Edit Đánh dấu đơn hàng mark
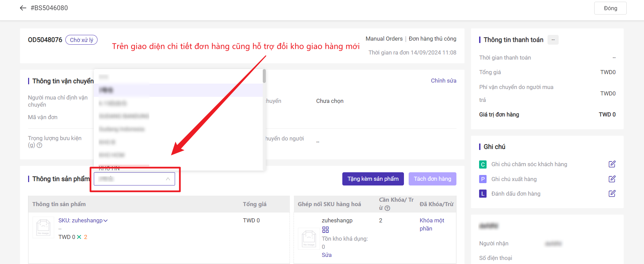This screenshot has width=644, height=264. coord(612,194)
